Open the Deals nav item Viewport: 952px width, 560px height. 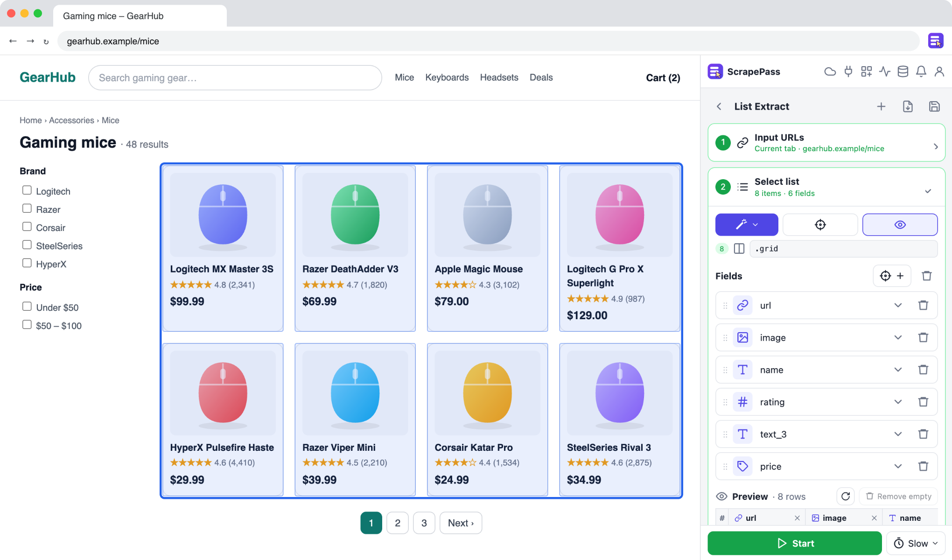click(x=541, y=77)
